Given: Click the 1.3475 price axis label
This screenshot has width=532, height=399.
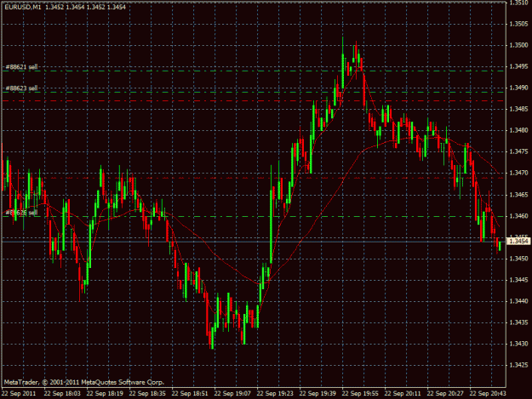Looking at the screenshot, I should [x=518, y=152].
